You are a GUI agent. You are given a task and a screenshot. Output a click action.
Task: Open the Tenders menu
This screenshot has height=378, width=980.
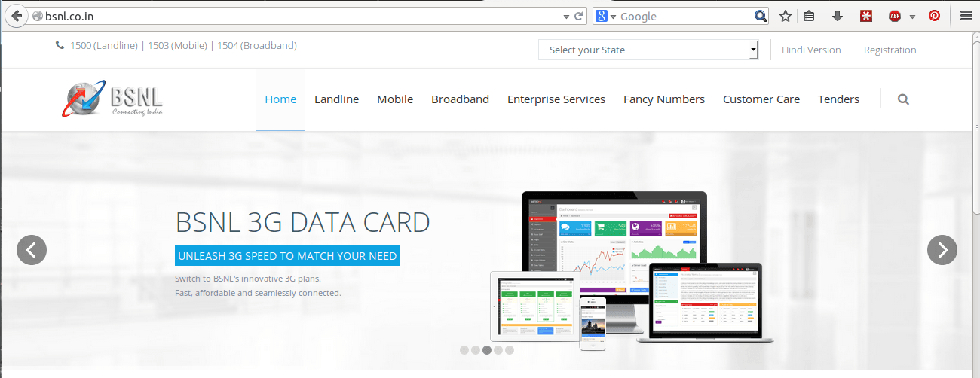pyautogui.click(x=838, y=99)
